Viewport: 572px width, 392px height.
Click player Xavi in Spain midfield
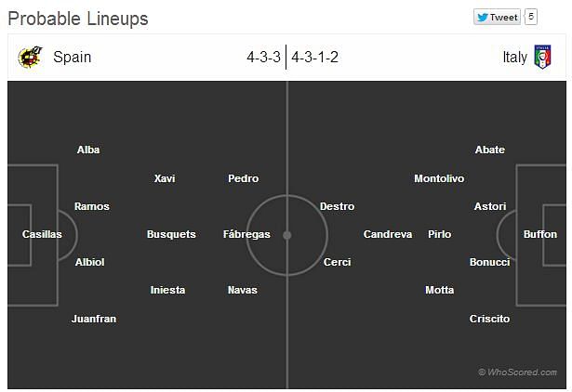[x=165, y=178]
